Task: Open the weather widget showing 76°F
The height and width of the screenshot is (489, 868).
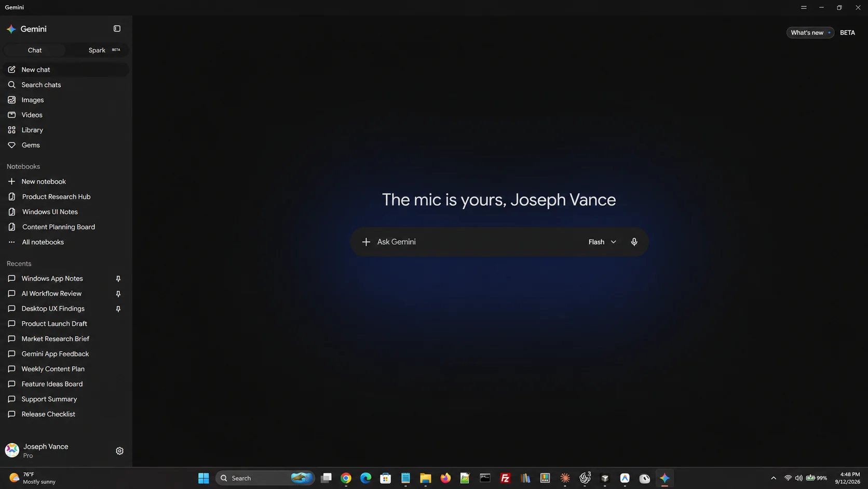Action: point(32,478)
